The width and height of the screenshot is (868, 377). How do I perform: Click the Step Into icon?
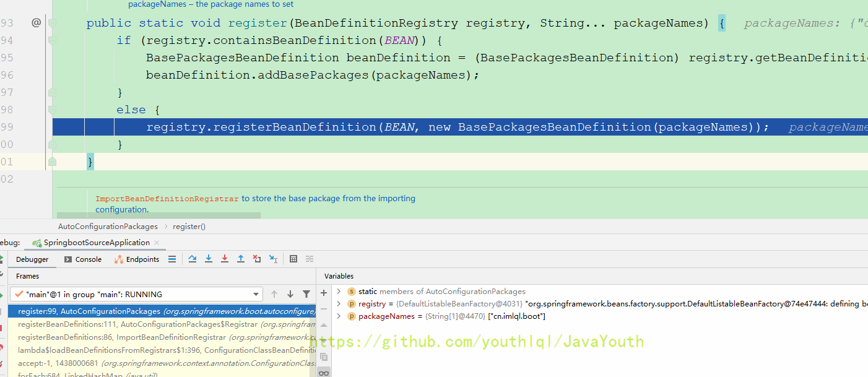[209, 259]
